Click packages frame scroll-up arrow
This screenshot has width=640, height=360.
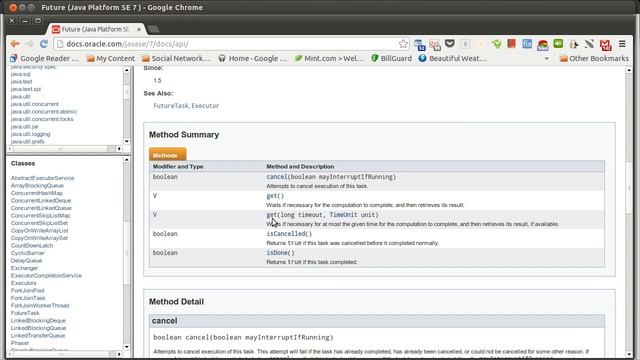[x=127, y=70]
